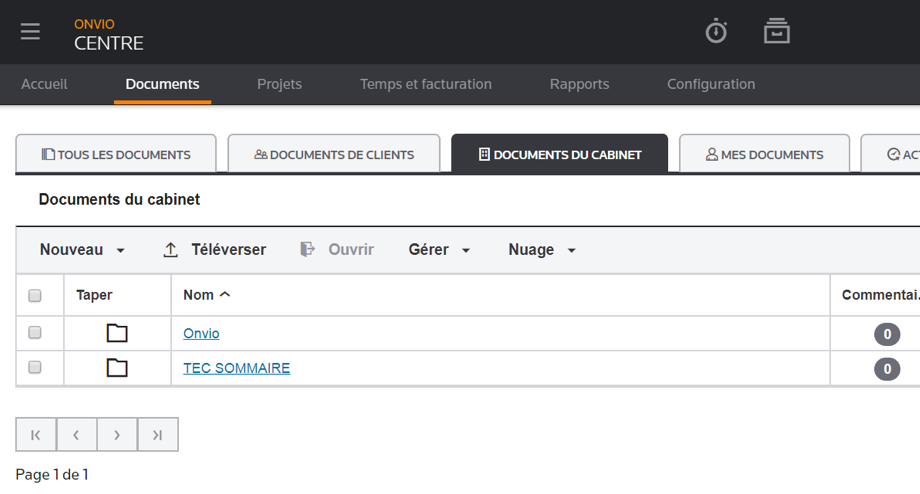Click the Ouvrir button label
Viewport: 920px width, 494px height.
coord(351,250)
